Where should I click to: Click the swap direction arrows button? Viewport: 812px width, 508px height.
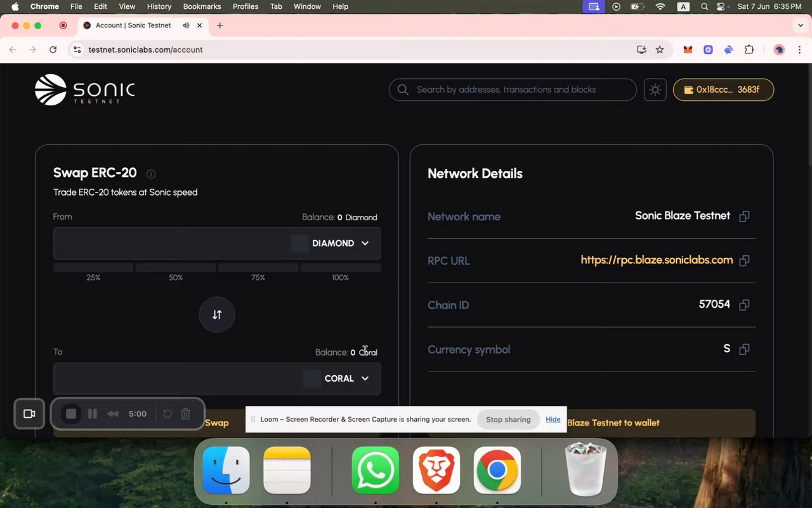tap(217, 315)
